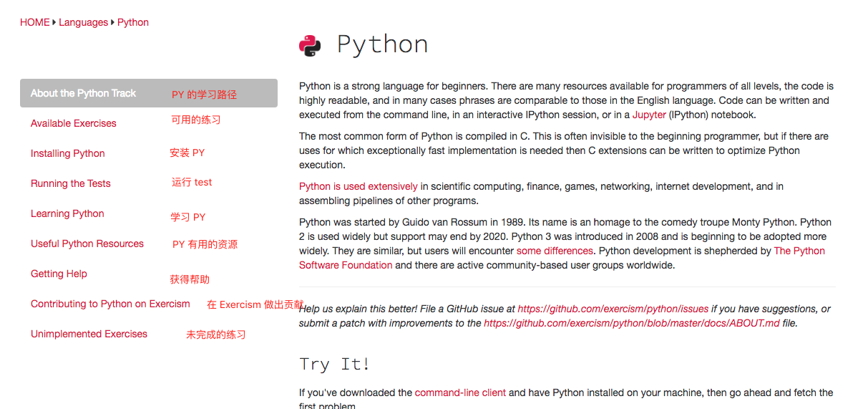
Task: Go to HOME breadcrumb link
Action: click(35, 22)
